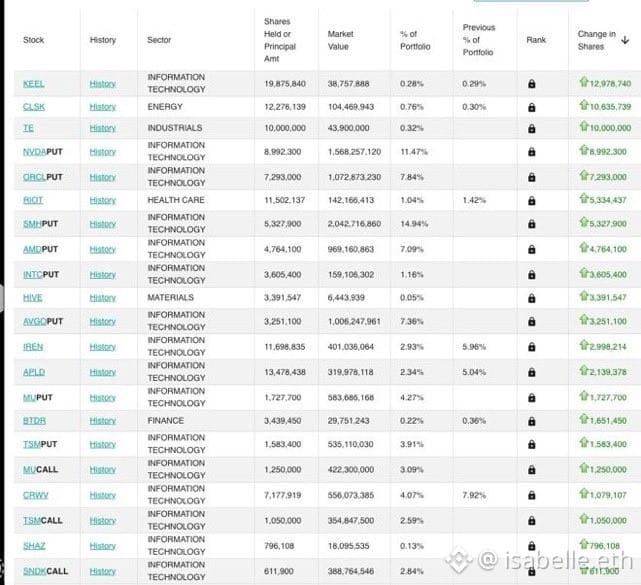Sort by Previous % of Portfolio header
Viewport: 641px width, 585px height.
479,40
